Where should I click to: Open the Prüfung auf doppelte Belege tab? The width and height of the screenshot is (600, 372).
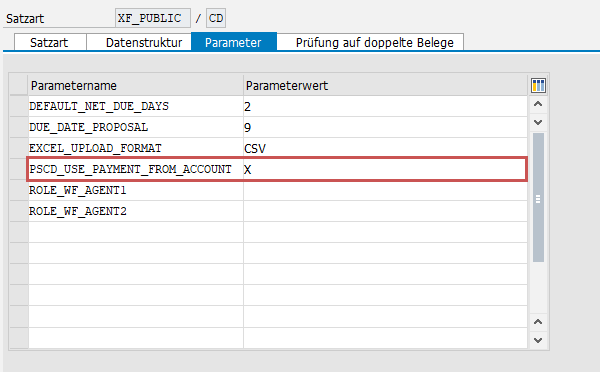(370, 42)
